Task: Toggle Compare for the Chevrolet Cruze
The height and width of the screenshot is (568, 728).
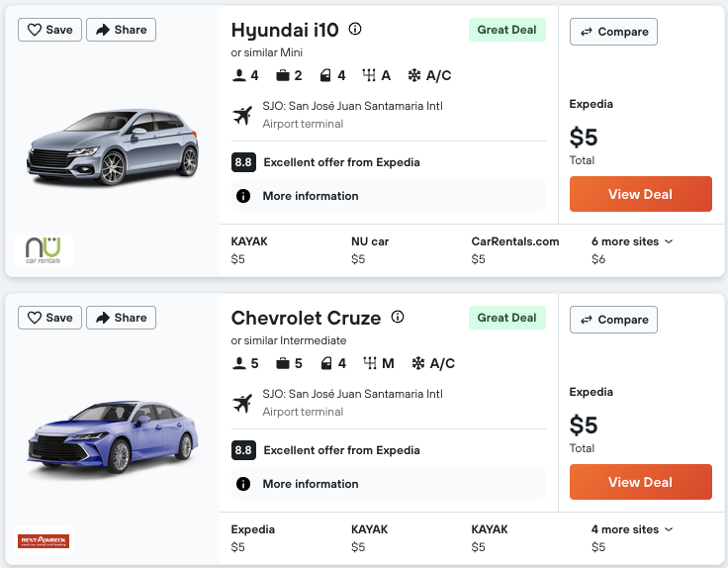Action: click(613, 320)
